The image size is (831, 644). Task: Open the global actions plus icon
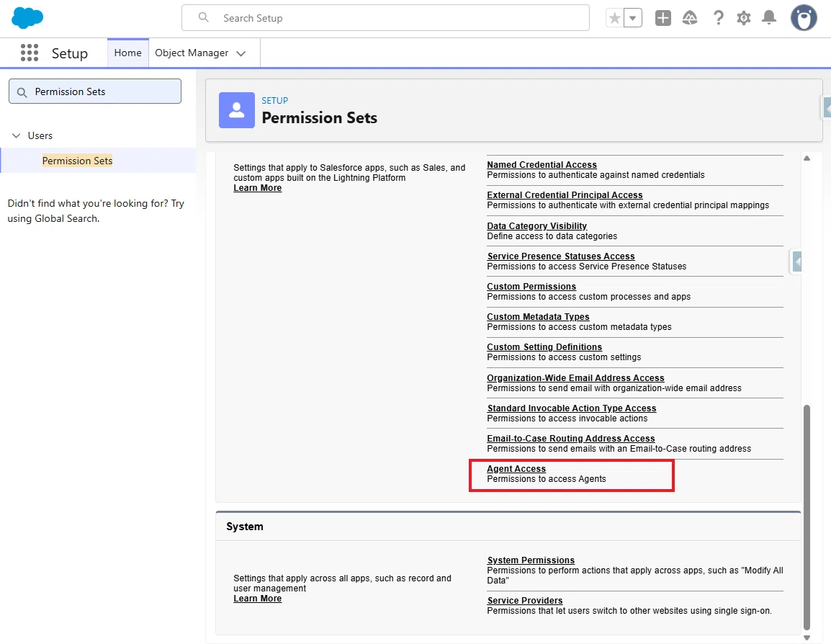click(x=663, y=18)
